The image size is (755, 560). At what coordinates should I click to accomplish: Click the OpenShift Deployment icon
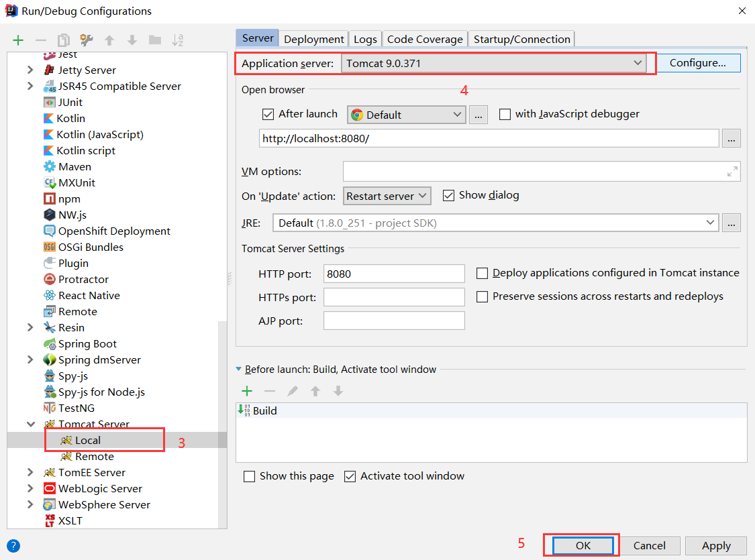49,231
